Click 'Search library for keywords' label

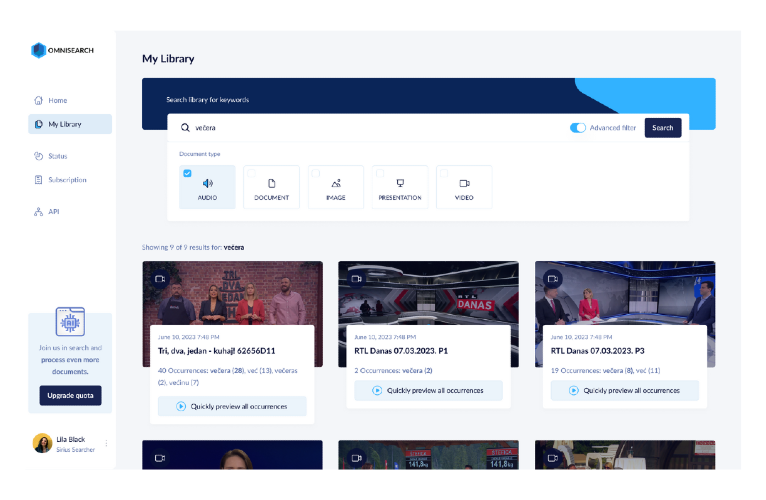(x=208, y=100)
